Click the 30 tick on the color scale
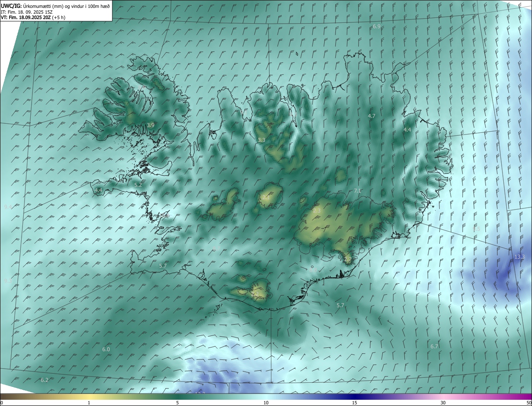The image size is (532, 406). click(443, 403)
